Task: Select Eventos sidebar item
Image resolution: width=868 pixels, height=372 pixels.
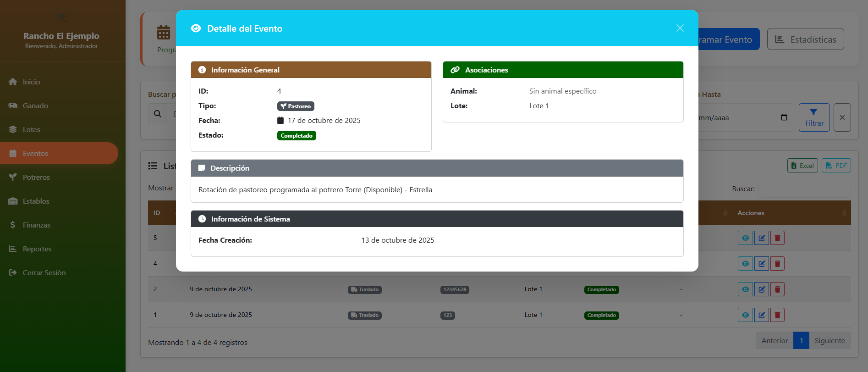Action: (x=59, y=153)
